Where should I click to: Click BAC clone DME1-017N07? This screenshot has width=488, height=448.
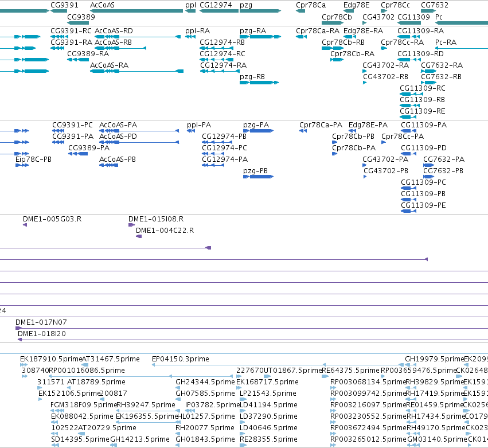click(252, 328)
